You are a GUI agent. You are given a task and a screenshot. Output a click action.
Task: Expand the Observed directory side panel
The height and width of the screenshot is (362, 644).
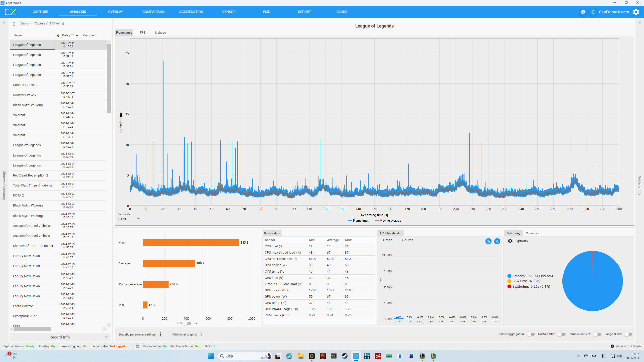4,23
